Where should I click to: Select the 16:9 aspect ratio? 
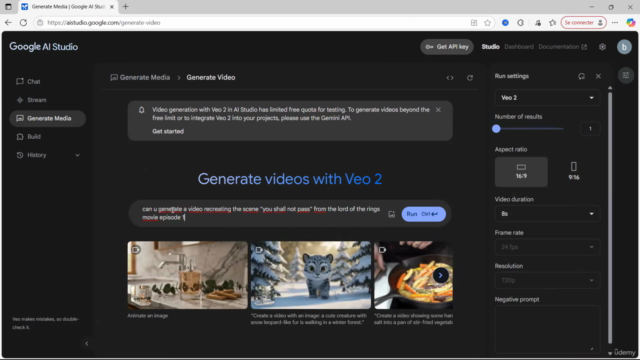click(521, 172)
